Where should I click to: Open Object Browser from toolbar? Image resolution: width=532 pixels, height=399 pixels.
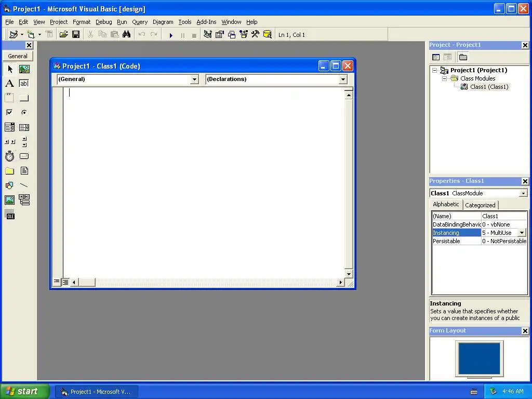point(244,35)
